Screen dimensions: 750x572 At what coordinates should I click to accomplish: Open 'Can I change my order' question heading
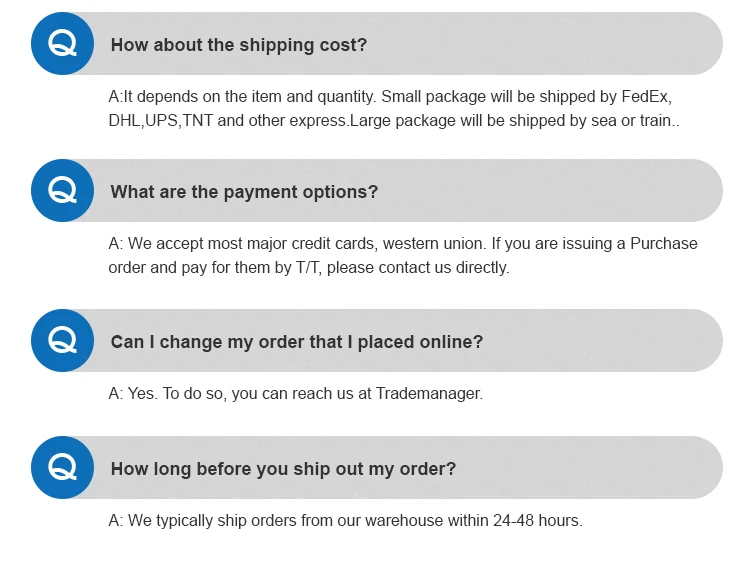pos(296,342)
